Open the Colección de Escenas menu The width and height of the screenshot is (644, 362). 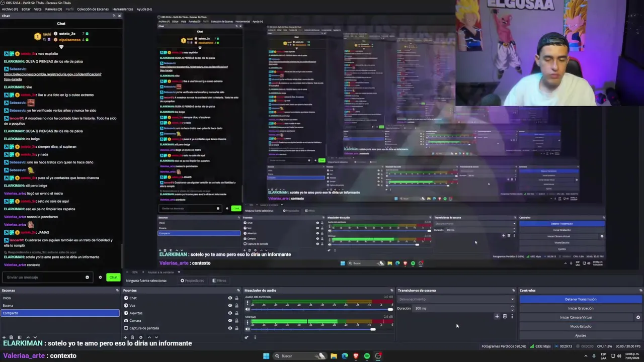93,9
